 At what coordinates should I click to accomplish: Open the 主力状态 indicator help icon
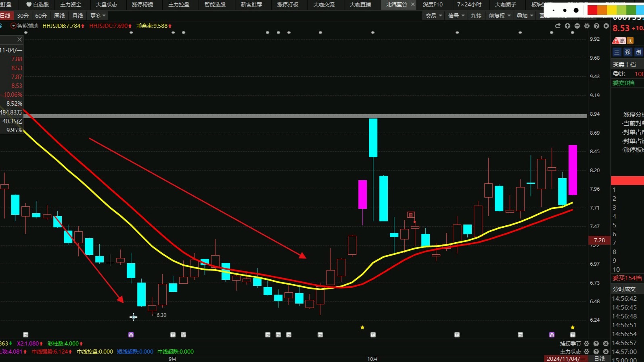[x=596, y=352]
